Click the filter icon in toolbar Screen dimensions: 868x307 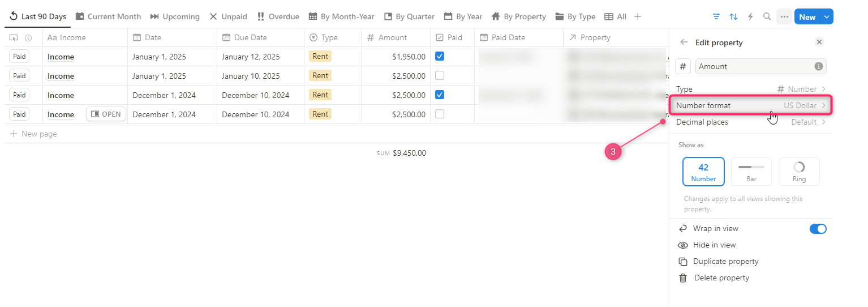(x=716, y=17)
